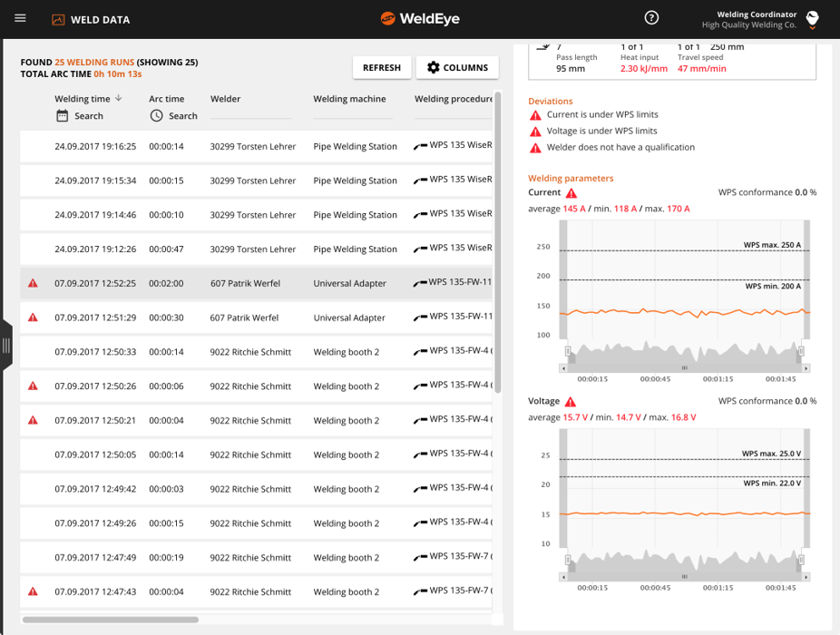
Task: Click the Current deviation warning triangle
Action: click(x=571, y=193)
